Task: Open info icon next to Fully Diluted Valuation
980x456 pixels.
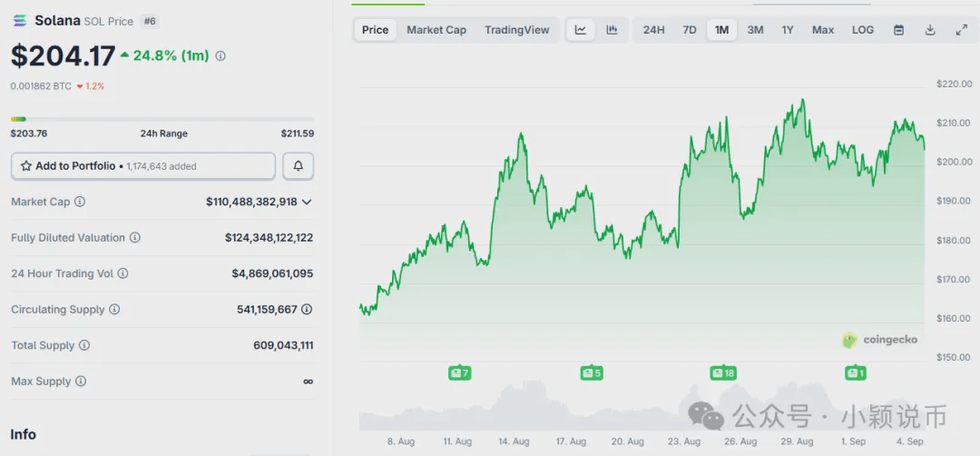Action: [x=135, y=238]
